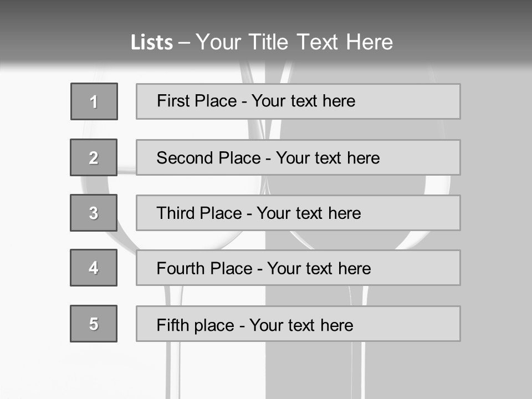The height and width of the screenshot is (399, 532).
Task: Click the words 'Second Place'
Action: pyautogui.click(x=208, y=158)
